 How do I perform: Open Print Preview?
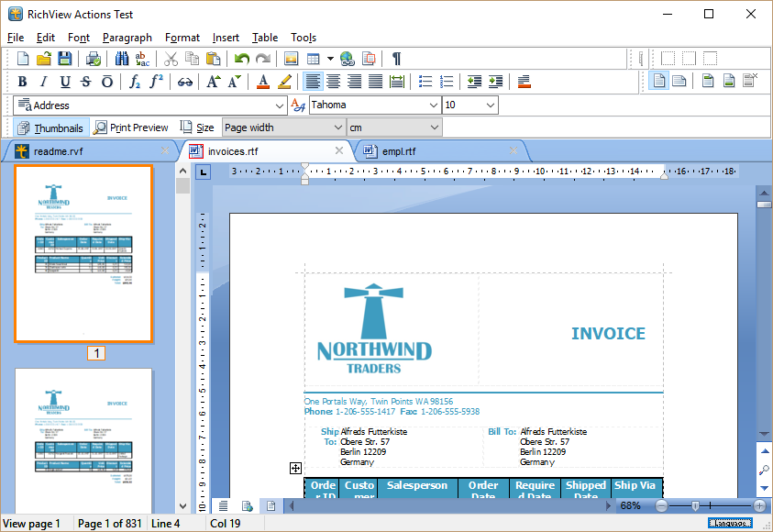pos(131,127)
